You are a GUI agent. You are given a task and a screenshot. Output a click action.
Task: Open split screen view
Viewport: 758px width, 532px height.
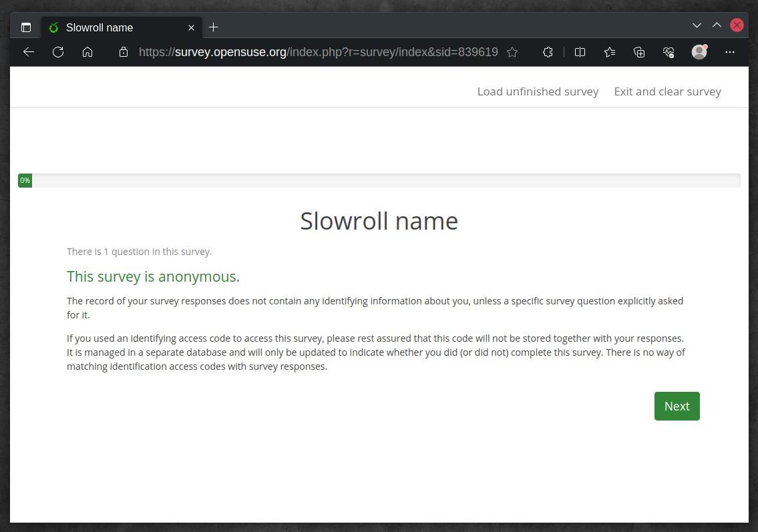(580, 52)
